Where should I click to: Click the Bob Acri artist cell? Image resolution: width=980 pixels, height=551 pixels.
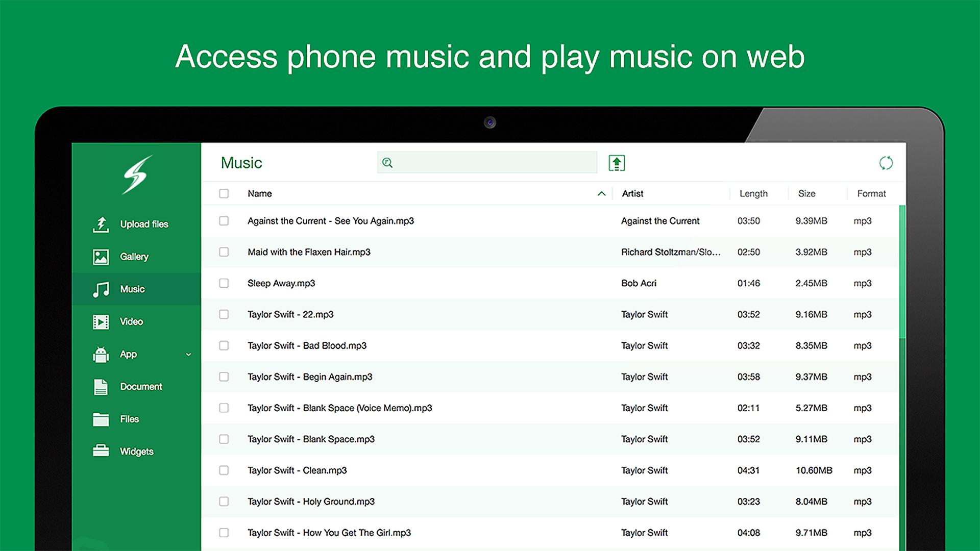click(639, 283)
